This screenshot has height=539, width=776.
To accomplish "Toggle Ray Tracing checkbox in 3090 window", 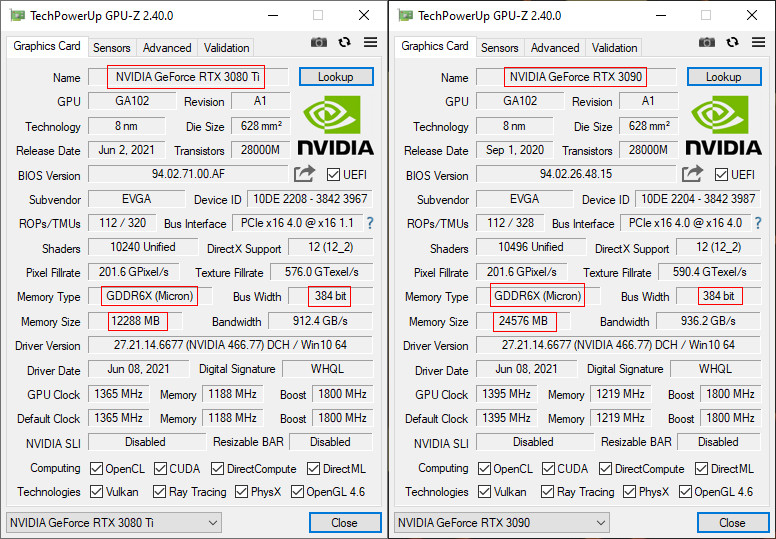I will point(547,491).
